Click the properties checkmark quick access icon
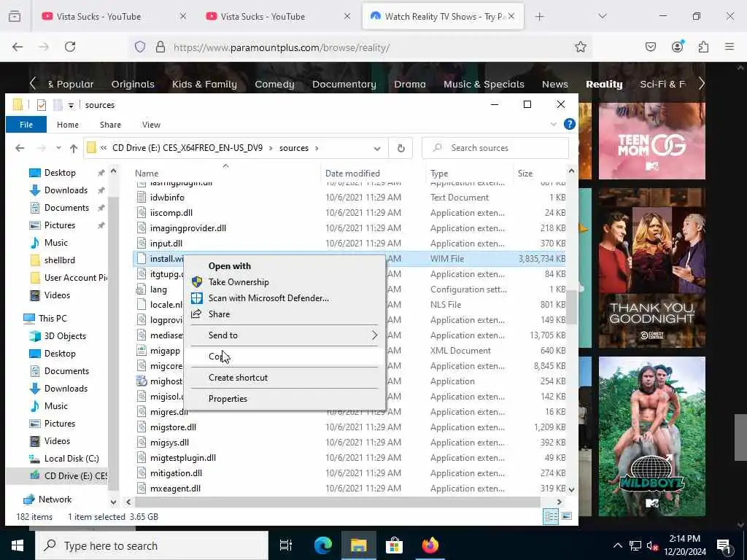747x560 pixels. pos(42,105)
